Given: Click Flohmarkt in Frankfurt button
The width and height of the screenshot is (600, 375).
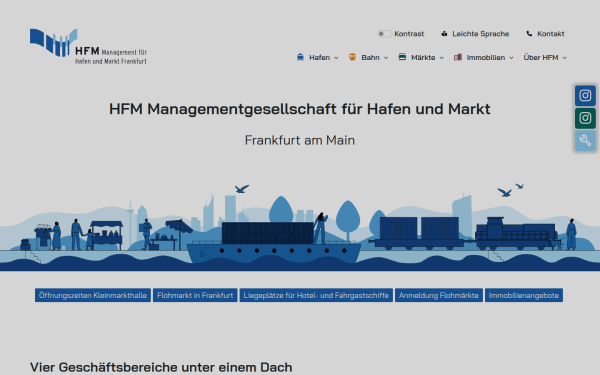Looking at the screenshot, I should [195, 295].
